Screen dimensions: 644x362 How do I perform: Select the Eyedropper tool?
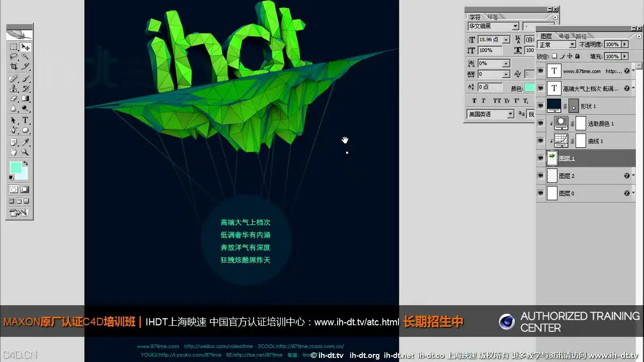pos(25,142)
